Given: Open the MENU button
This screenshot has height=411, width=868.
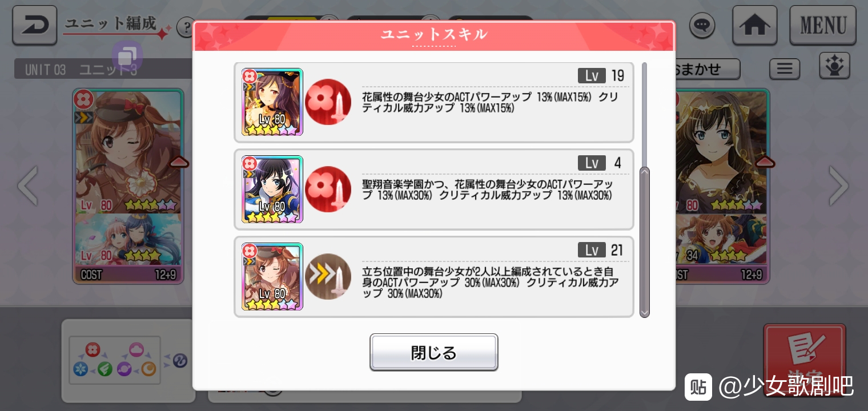Looking at the screenshot, I should [x=823, y=25].
